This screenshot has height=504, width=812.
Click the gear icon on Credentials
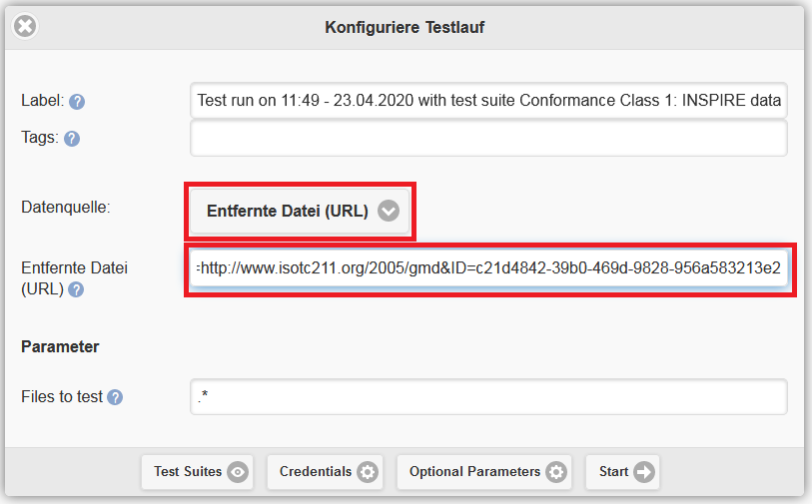(x=368, y=472)
